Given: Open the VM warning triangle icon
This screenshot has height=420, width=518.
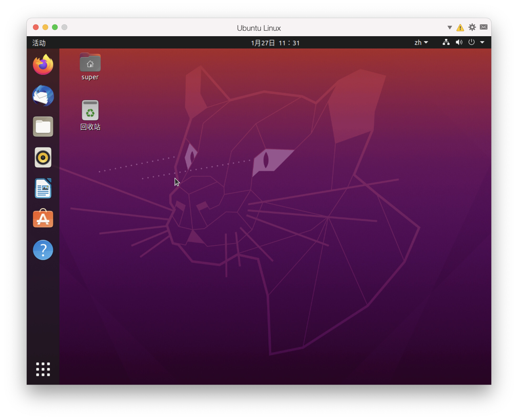Looking at the screenshot, I should tap(460, 28).
